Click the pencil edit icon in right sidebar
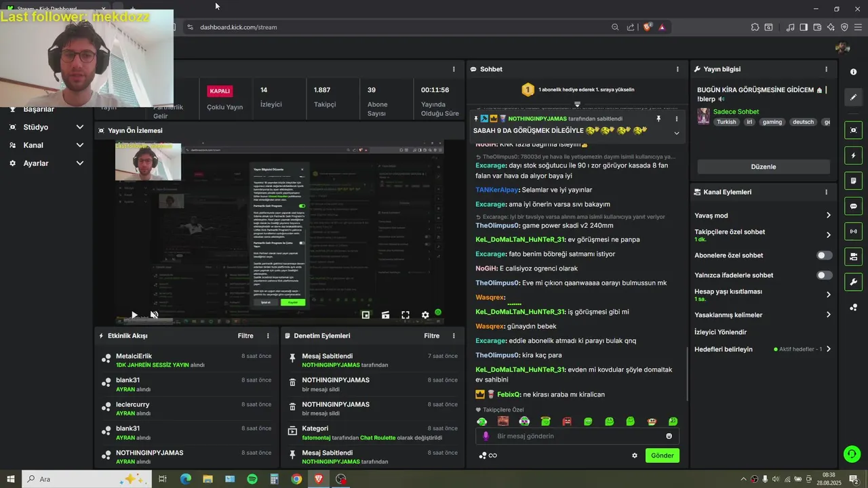Viewport: 868px width, 488px height. (853, 97)
